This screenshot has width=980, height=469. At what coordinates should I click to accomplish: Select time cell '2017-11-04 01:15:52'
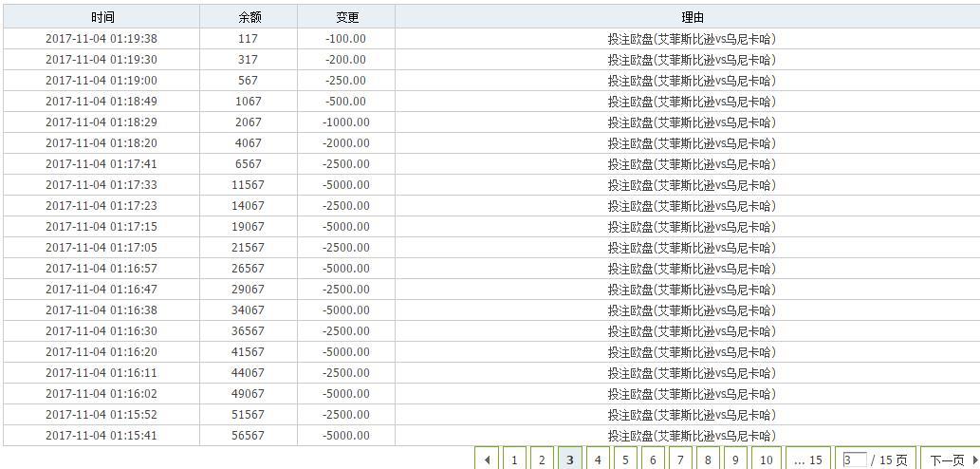(x=102, y=415)
